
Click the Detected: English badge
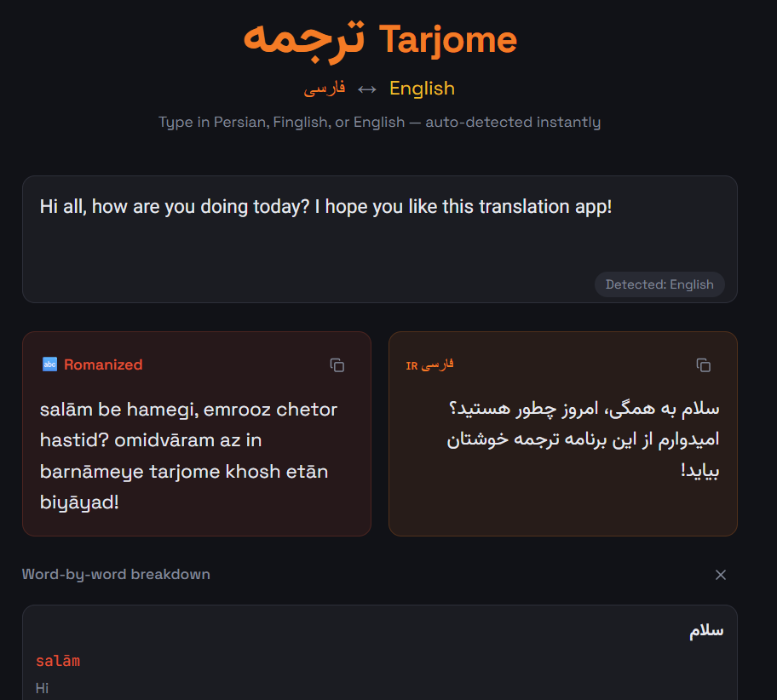point(659,284)
